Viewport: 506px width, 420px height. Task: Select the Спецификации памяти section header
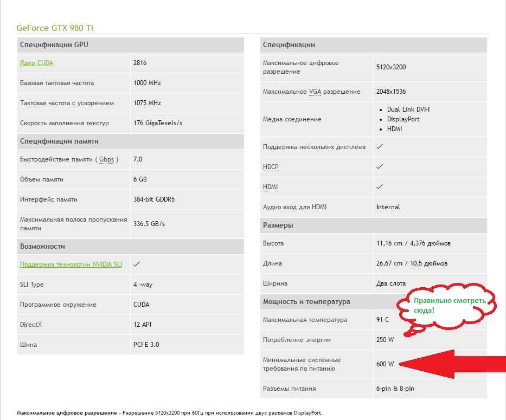pos(59,141)
